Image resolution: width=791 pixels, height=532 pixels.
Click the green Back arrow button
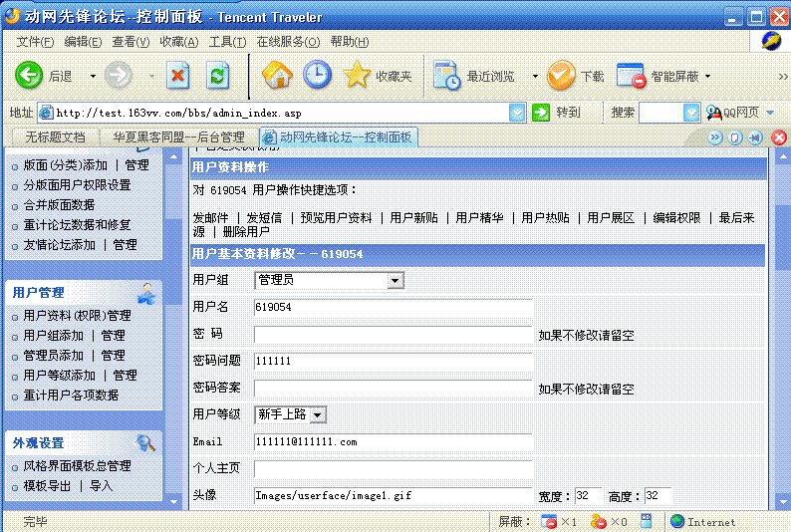29,75
